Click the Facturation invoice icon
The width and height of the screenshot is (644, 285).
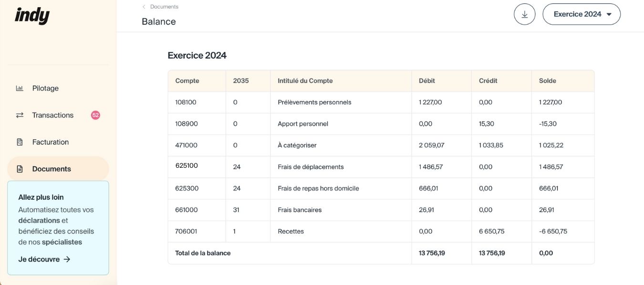coord(20,142)
